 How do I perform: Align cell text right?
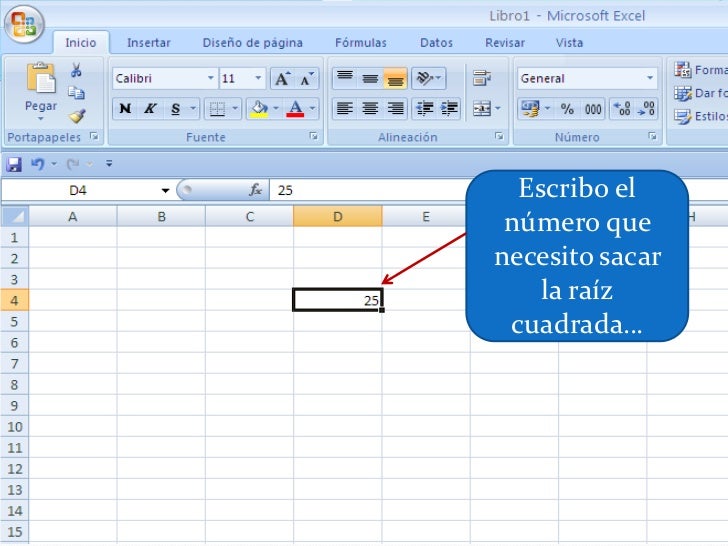click(395, 109)
